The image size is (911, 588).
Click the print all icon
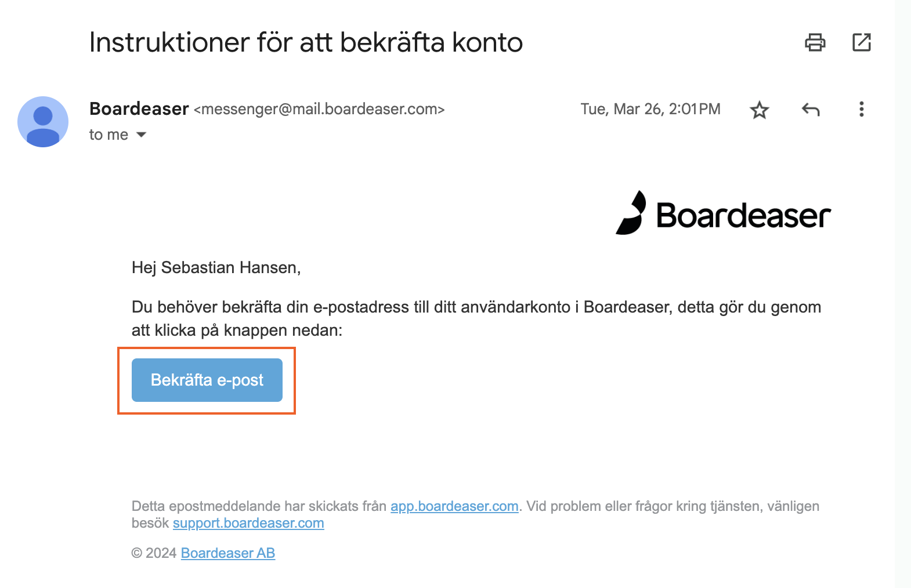pos(815,42)
